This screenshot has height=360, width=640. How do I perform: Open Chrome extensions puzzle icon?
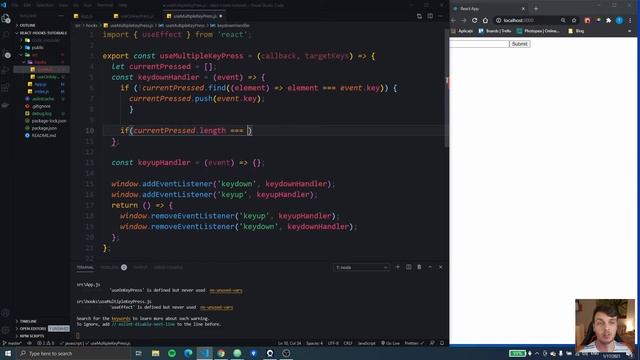coord(609,20)
